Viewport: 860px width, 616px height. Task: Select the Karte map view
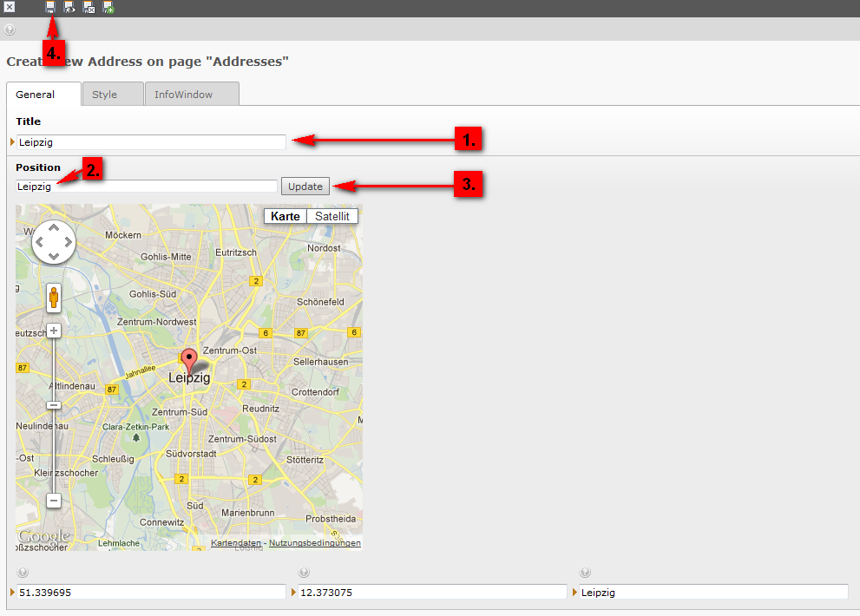(x=286, y=216)
